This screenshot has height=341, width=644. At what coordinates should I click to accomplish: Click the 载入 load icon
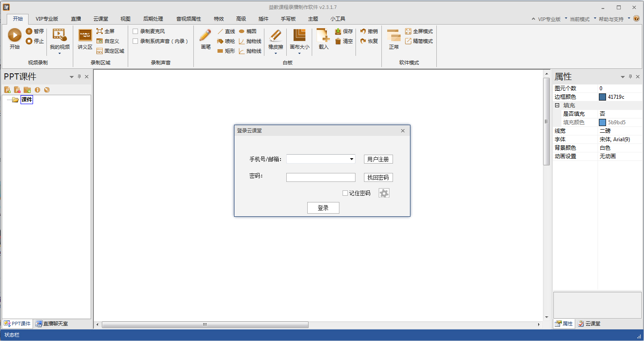click(x=323, y=35)
